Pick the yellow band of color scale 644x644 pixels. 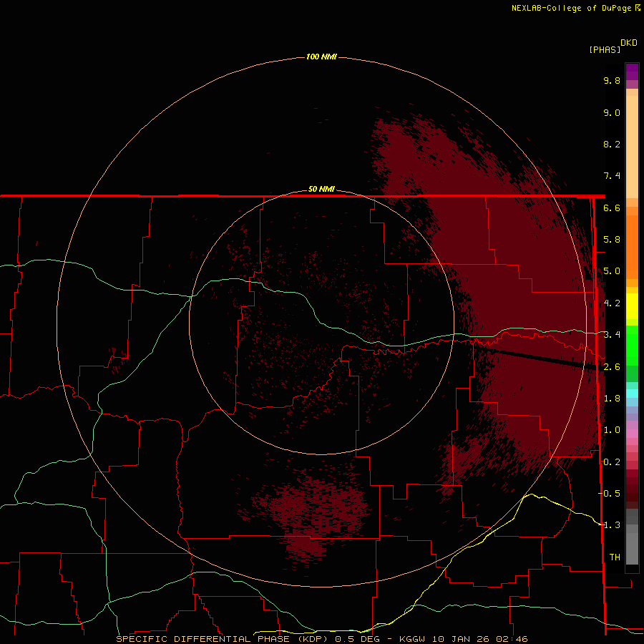click(x=632, y=306)
